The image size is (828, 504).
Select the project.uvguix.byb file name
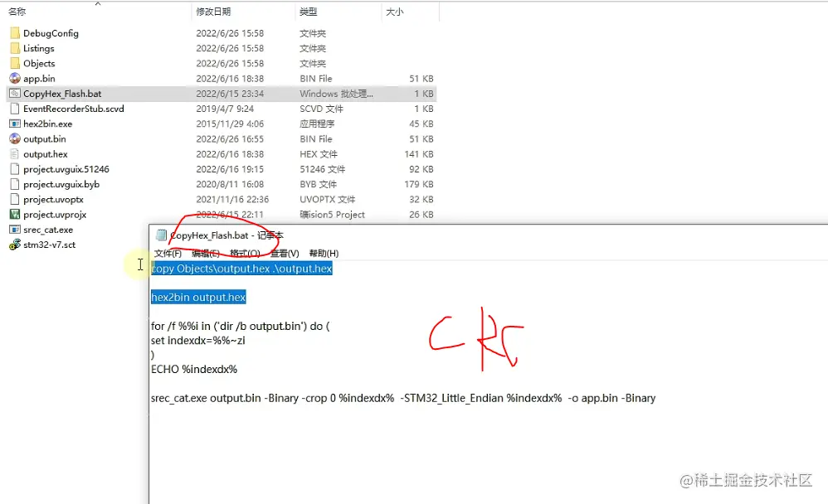(x=61, y=185)
